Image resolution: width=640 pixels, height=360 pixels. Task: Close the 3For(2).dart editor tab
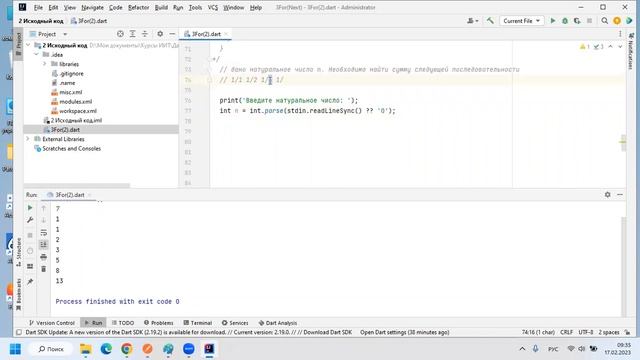point(226,34)
